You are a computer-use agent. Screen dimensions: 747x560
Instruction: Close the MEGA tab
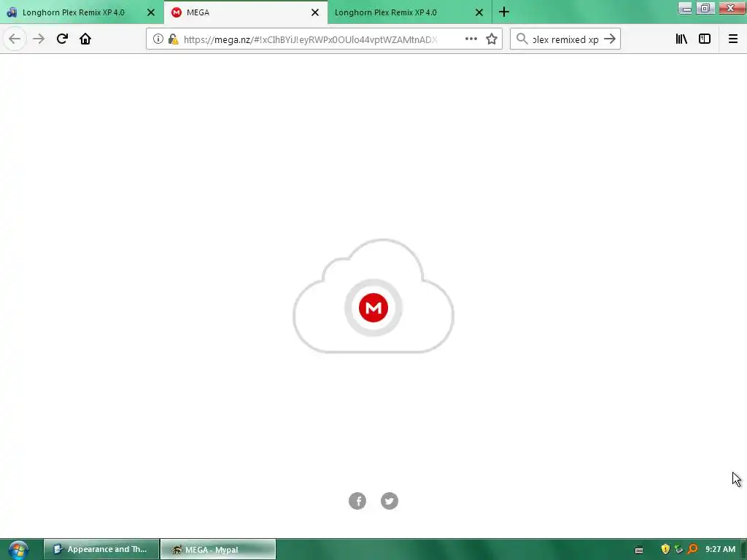coord(315,12)
